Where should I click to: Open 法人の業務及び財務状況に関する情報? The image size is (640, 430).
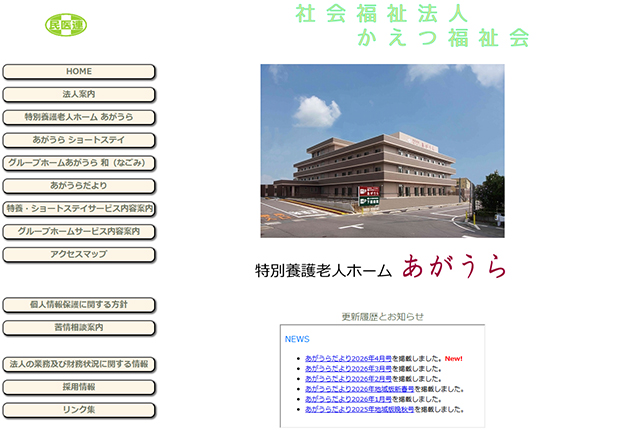point(79,365)
